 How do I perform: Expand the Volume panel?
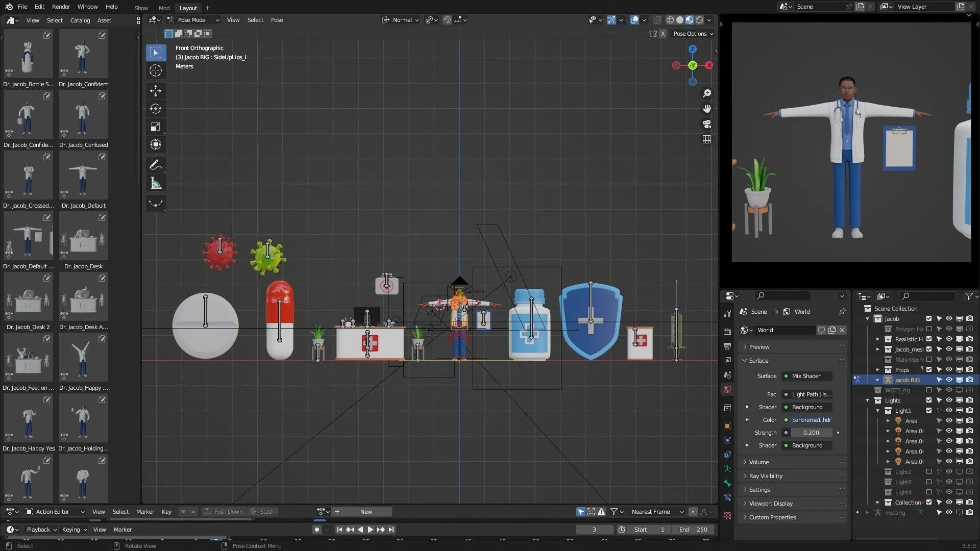[x=759, y=462]
